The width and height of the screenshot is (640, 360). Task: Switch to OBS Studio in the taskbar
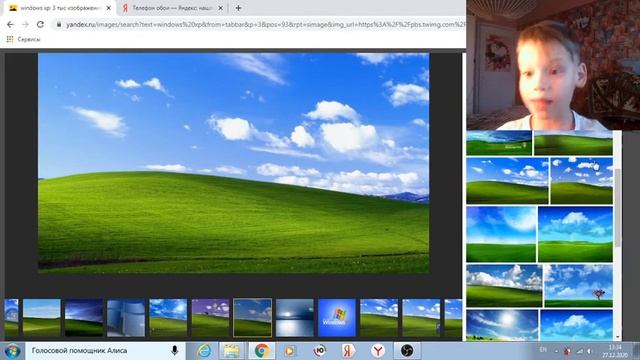click(x=407, y=351)
